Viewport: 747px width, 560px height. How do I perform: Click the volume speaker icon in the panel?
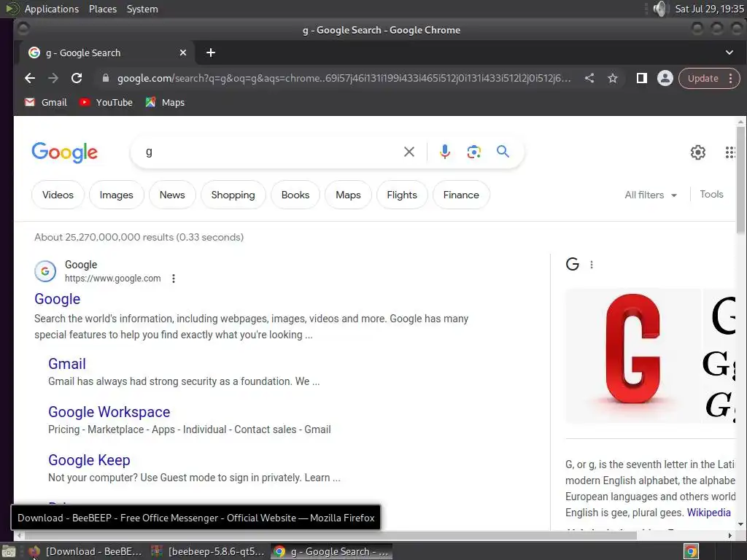(659, 9)
